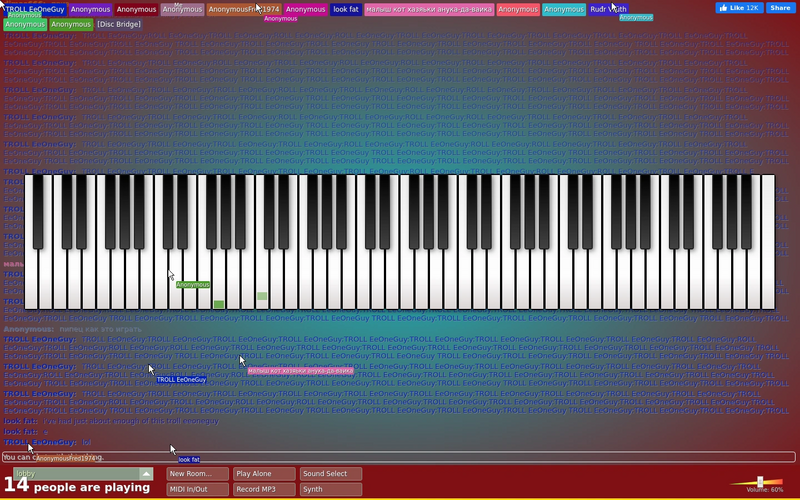800x500 pixels.
Task: Adjust the volume slider handle
Action: click(x=760, y=482)
